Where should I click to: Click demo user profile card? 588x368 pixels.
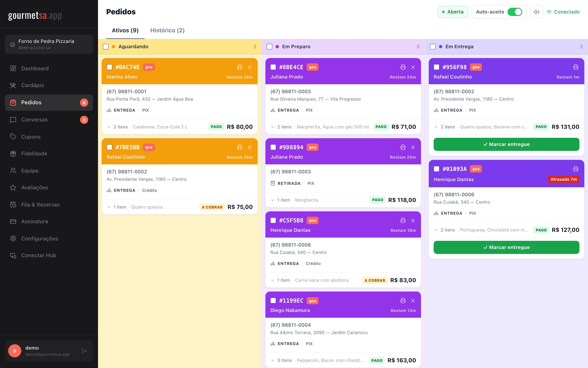49,351
